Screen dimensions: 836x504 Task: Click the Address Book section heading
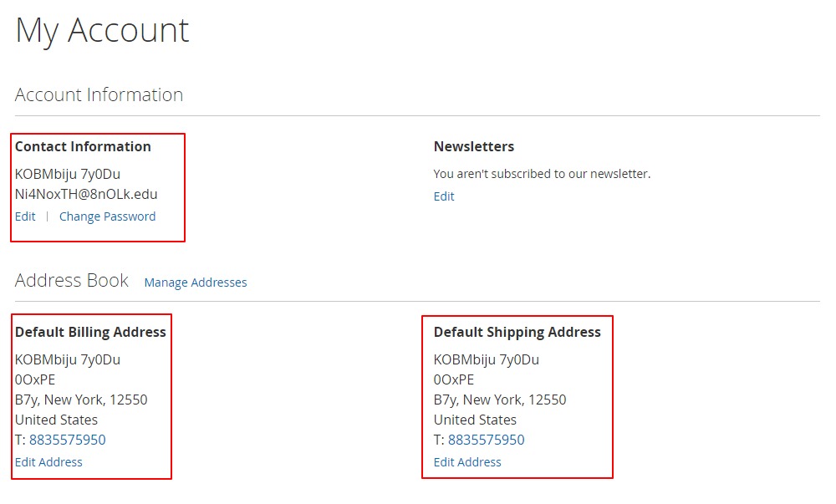point(72,281)
